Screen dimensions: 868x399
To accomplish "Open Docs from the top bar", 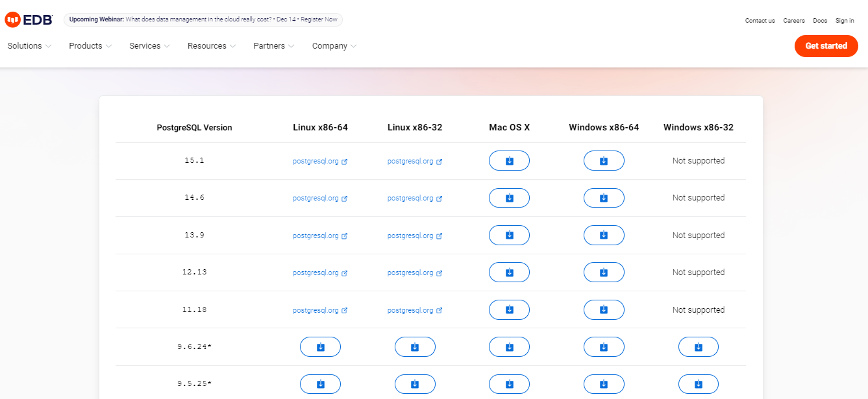I will click(820, 21).
